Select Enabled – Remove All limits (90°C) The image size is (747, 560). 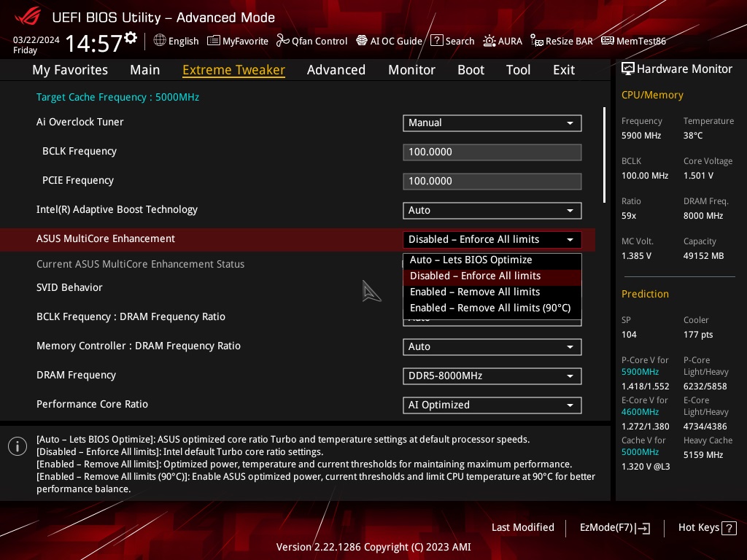[492, 308]
